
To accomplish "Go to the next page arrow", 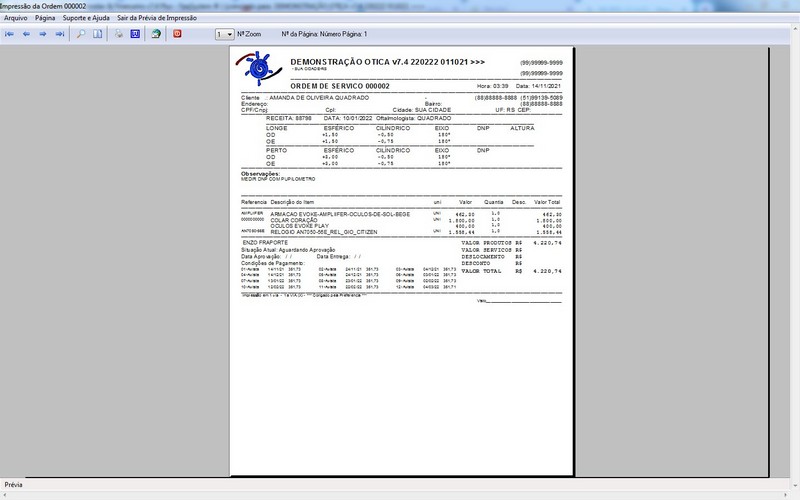I will pyautogui.click(x=43, y=34).
